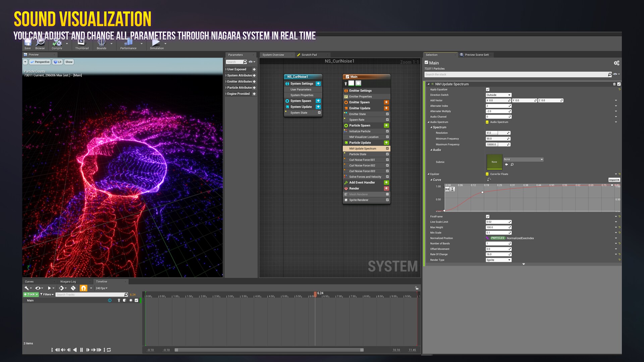Open the Niagara Log tab
Screen dimensions: 644x362
68,282
